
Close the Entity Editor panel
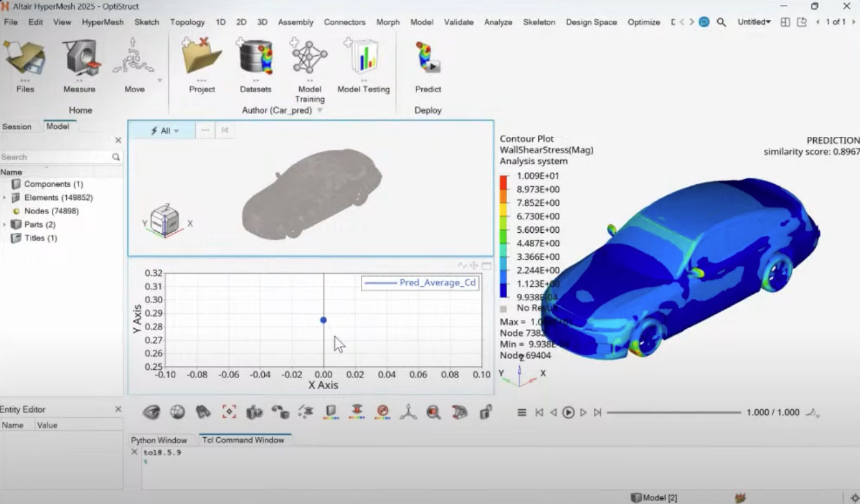[x=118, y=409]
